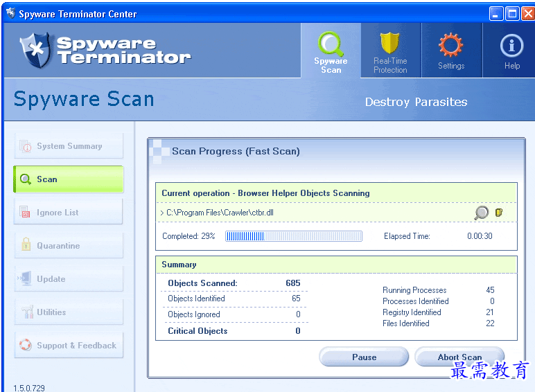Click the magnifier icon beside scanned file path

point(482,213)
